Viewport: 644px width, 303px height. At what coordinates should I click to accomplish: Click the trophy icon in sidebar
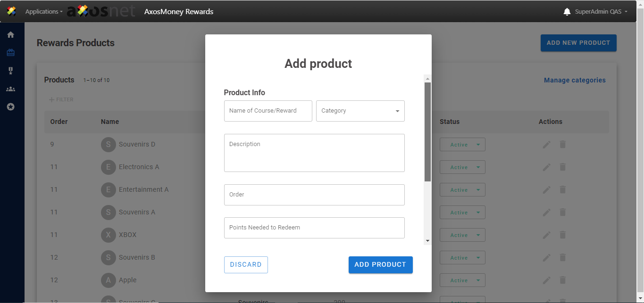[x=10, y=71]
